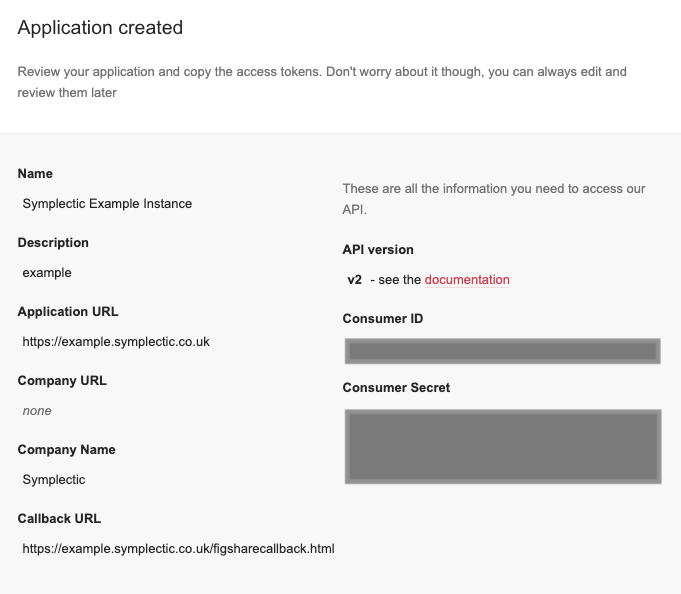Click the Company URL label

tap(62, 381)
